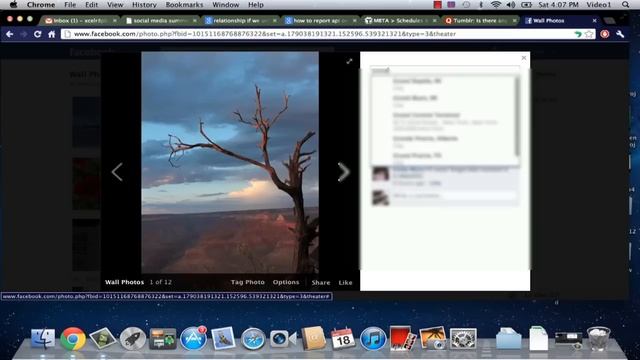
Task: Open the File menu
Action: (x=70, y=5)
